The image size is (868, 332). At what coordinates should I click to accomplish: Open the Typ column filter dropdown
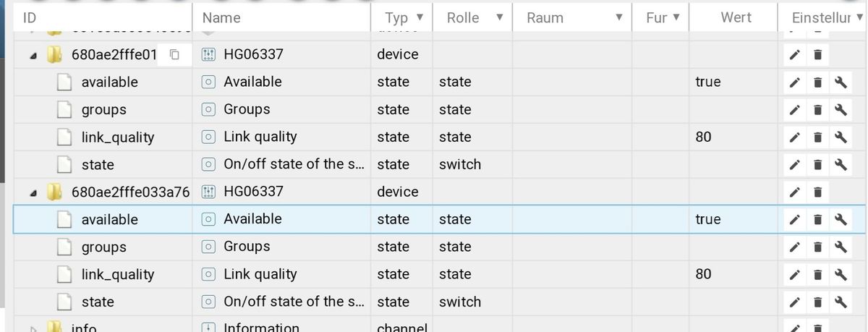[x=420, y=18]
